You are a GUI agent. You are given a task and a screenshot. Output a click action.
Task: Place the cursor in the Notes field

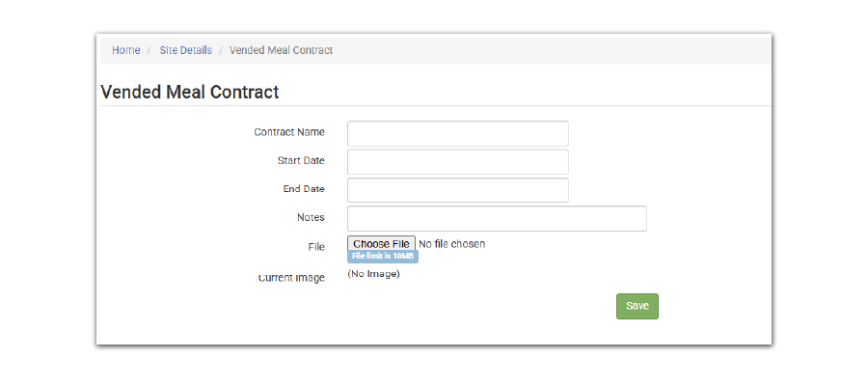(x=496, y=218)
